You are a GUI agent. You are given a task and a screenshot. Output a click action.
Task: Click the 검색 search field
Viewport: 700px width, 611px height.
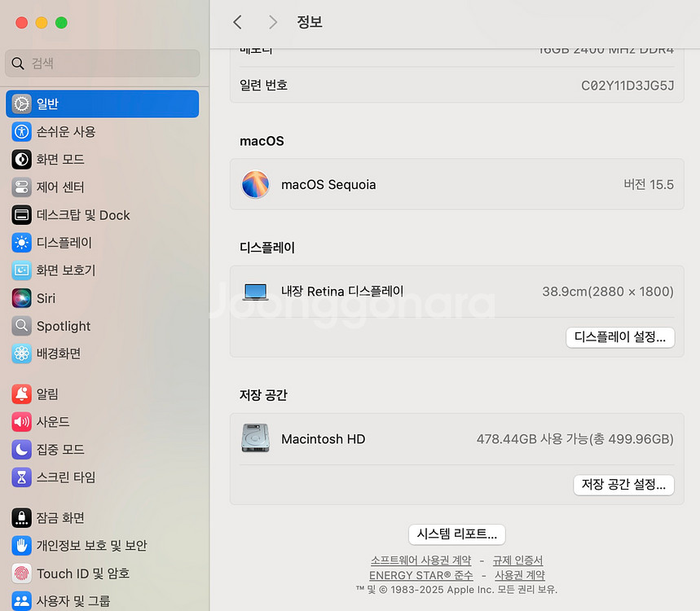[x=103, y=64]
